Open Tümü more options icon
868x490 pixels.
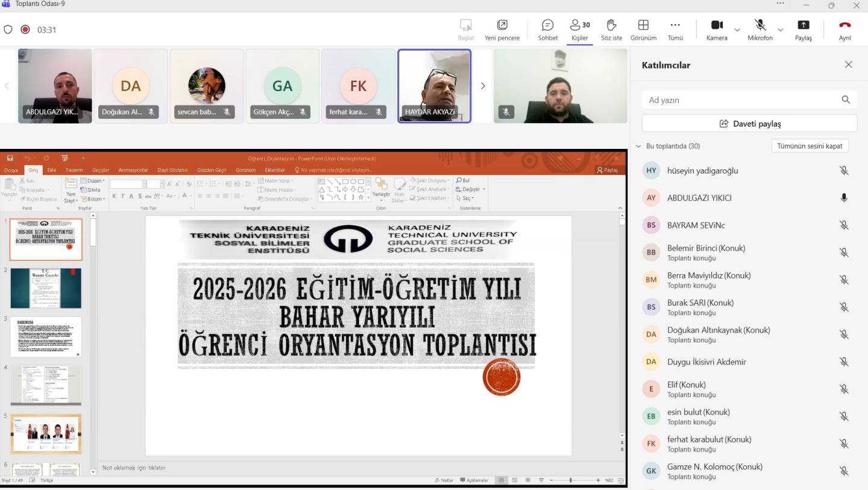[675, 25]
